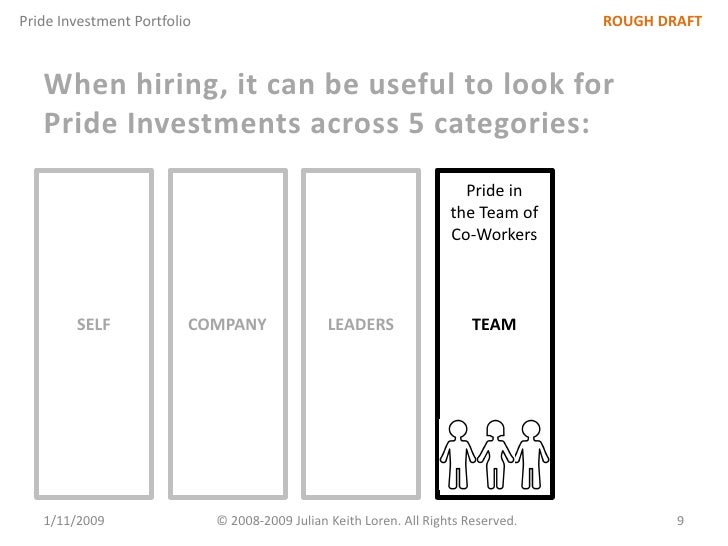Click the right person figure icon
This screenshot has width=728, height=546.
(532, 455)
